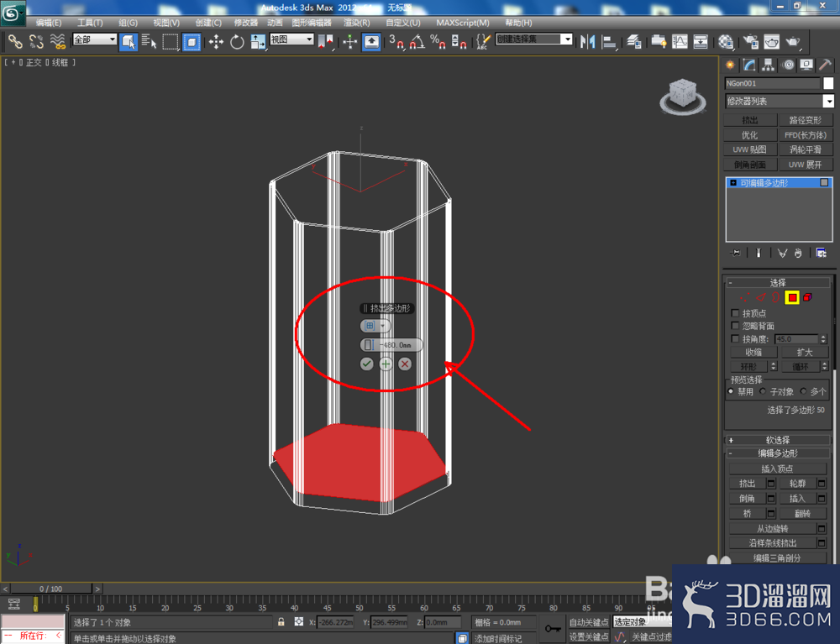Click the Align tool icon
Screen dimensions: 840x644
609,41
